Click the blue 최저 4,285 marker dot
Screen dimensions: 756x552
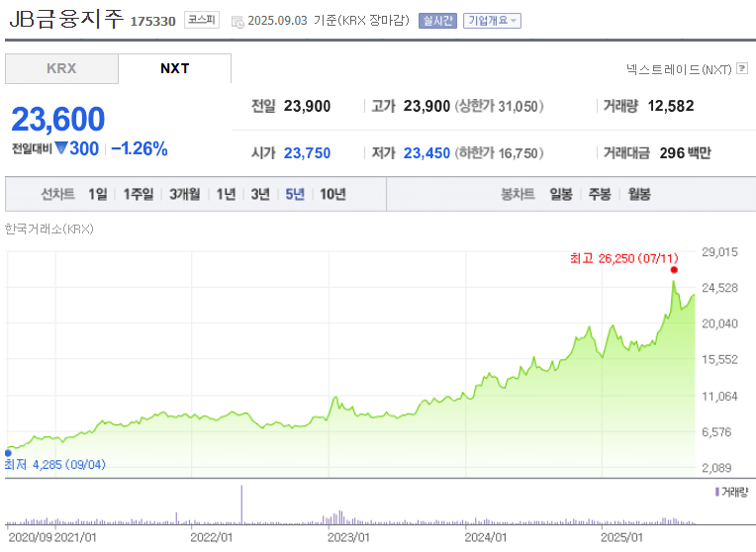8,453
